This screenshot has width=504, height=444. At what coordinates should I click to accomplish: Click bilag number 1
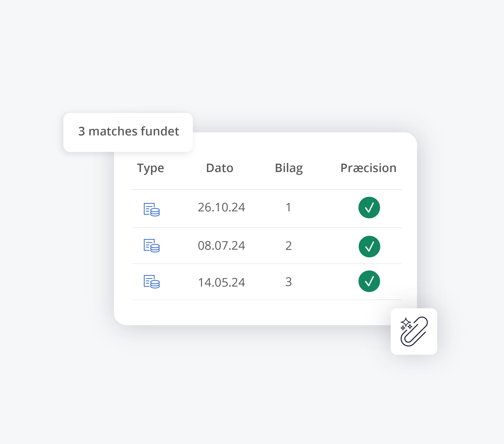[288, 207]
